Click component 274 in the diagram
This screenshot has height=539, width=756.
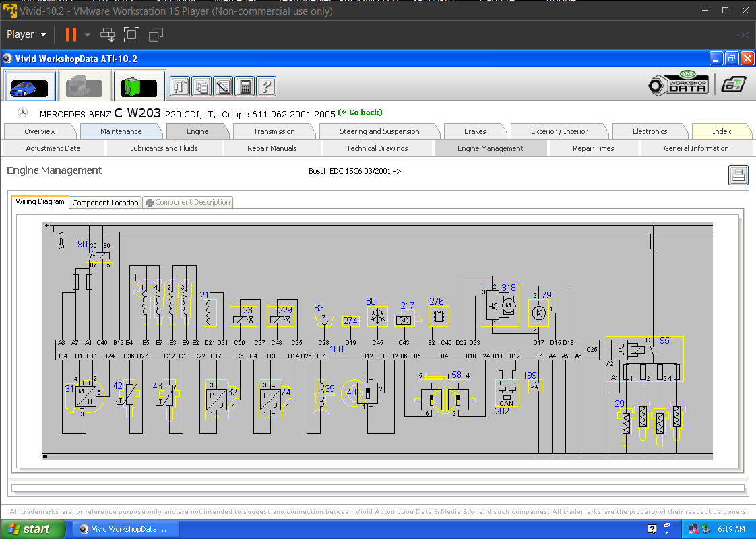click(350, 321)
